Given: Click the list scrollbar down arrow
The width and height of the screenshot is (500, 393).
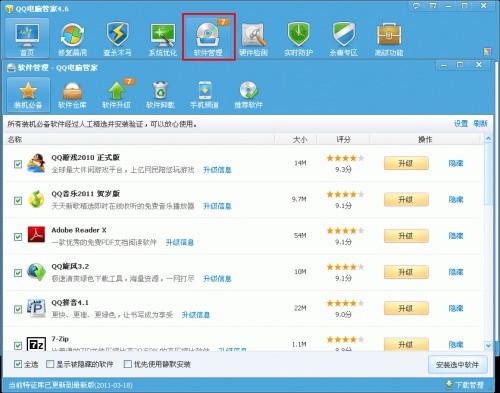Looking at the screenshot, I should (x=488, y=346).
